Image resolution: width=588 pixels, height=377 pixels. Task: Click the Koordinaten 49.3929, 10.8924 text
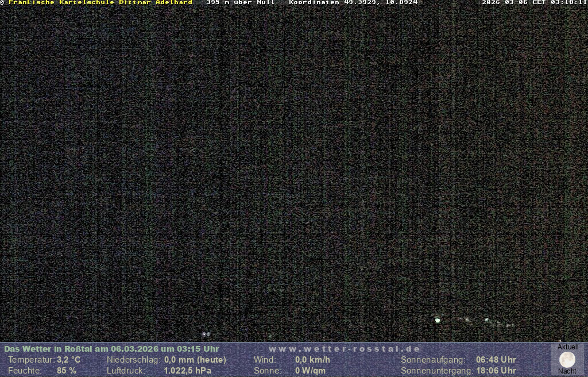353,3
